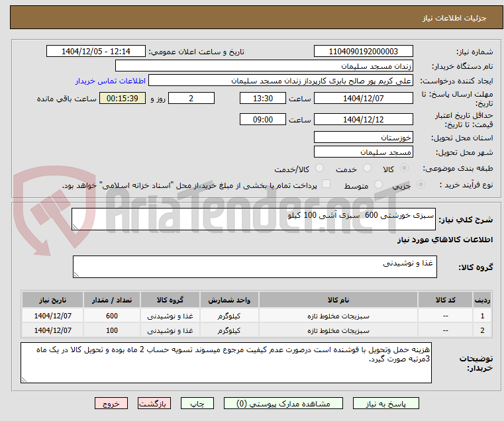Click the goods group textarea 'غذا و نوشیدنی'
The image size is (504, 421).
point(255,267)
